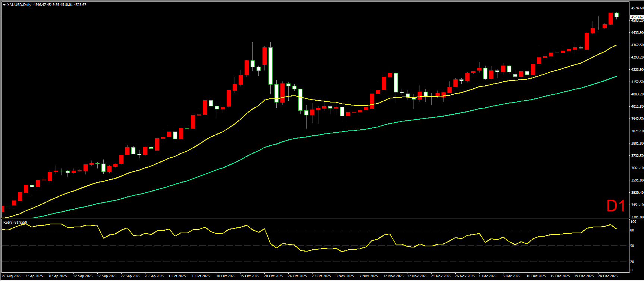Click the tall white candle near 20 Oct
644x281 pixels.
click(x=270, y=66)
